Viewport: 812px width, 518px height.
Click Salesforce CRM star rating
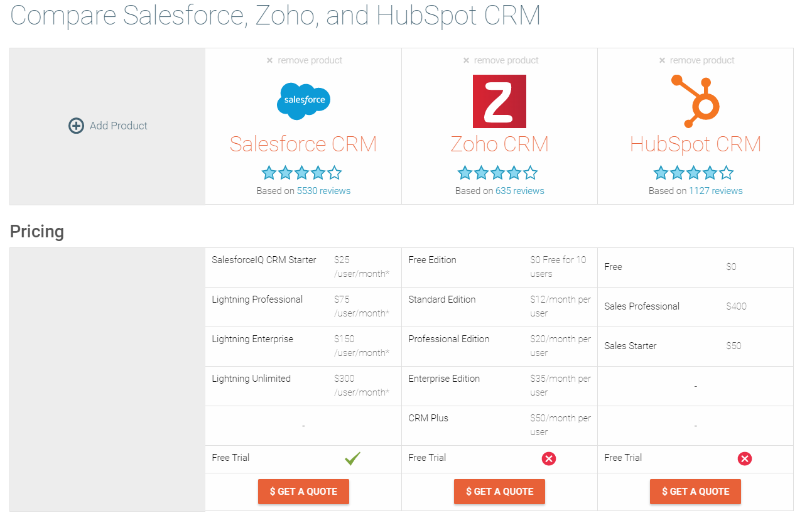[302, 173]
